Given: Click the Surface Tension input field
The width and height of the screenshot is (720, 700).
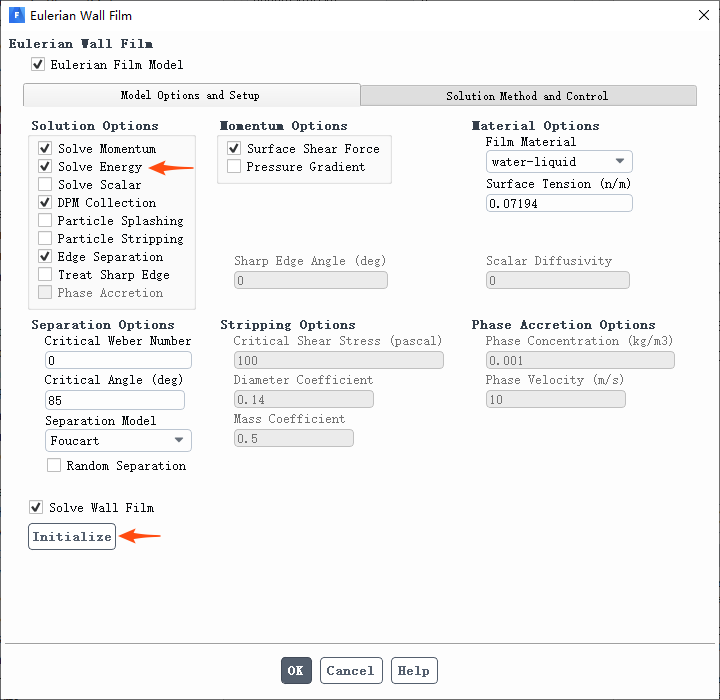Looking at the screenshot, I should 559,203.
